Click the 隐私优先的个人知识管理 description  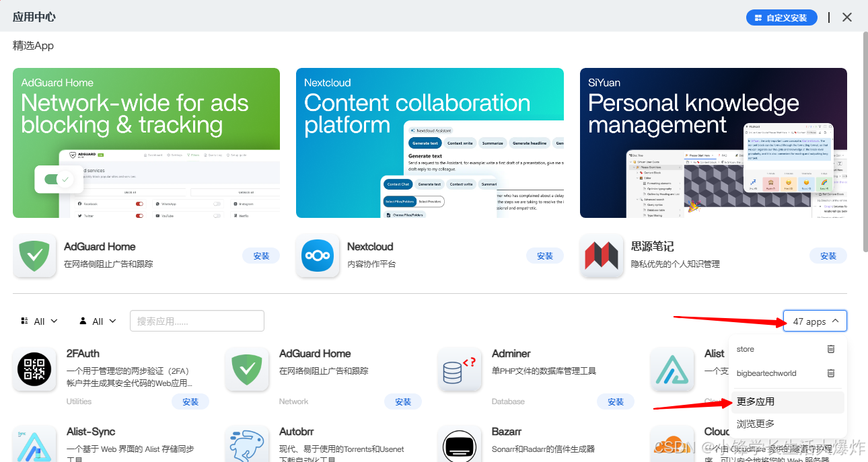tap(676, 264)
